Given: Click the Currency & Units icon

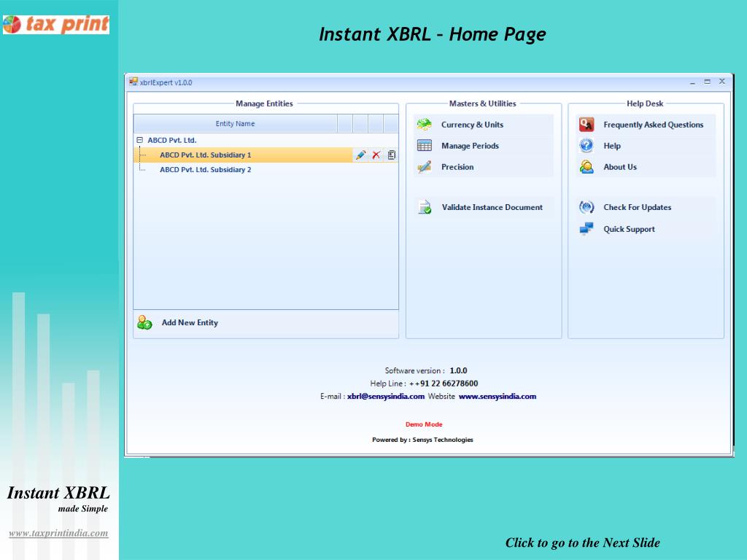Looking at the screenshot, I should pos(424,125).
